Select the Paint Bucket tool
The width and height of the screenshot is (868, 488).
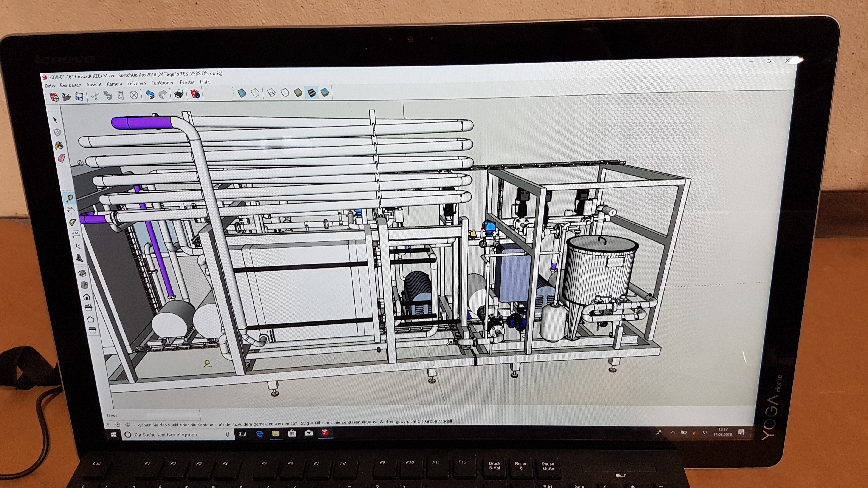pos(59,145)
